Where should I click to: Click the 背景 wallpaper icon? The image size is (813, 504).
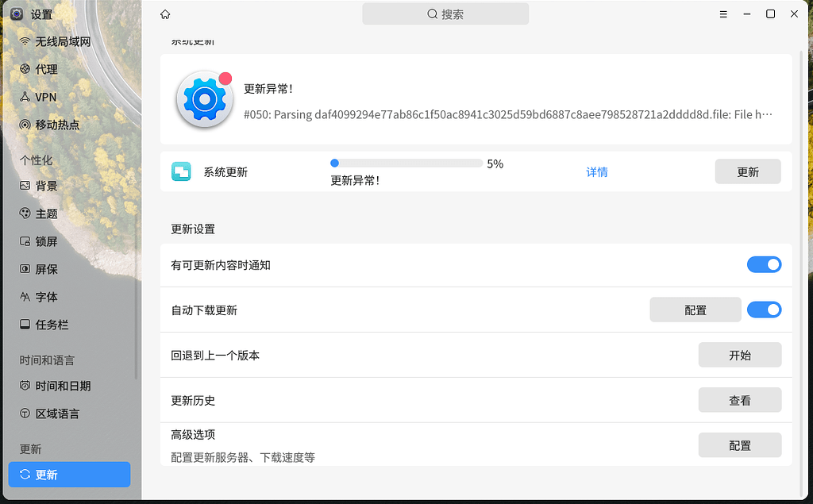[x=25, y=186]
